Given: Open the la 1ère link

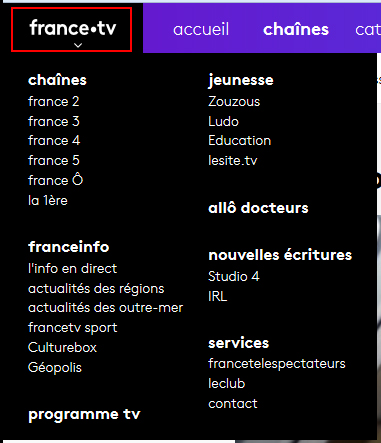Looking at the screenshot, I should pyautogui.click(x=48, y=201).
